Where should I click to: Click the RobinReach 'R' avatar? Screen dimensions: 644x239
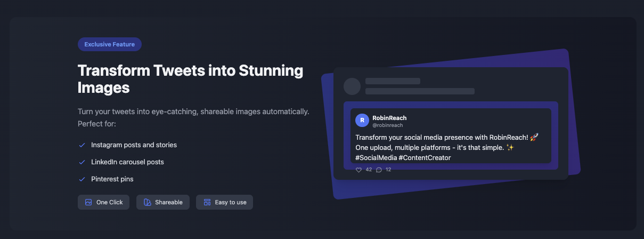362,121
